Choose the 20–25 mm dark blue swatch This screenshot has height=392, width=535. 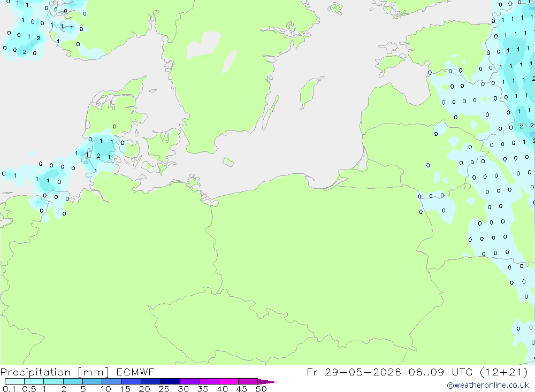click(x=151, y=381)
